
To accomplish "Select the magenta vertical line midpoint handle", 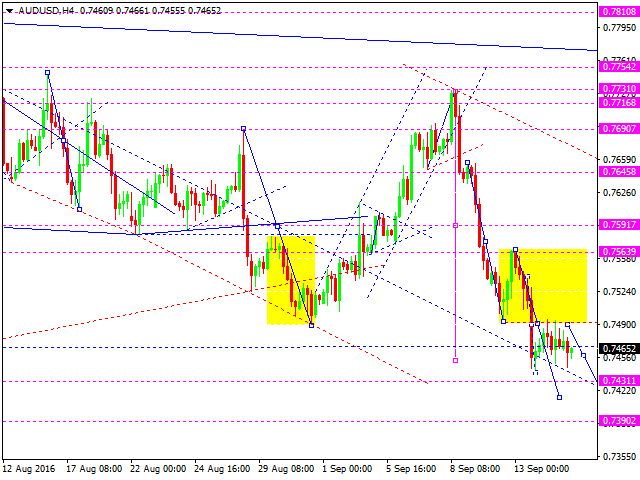I will click(x=456, y=225).
